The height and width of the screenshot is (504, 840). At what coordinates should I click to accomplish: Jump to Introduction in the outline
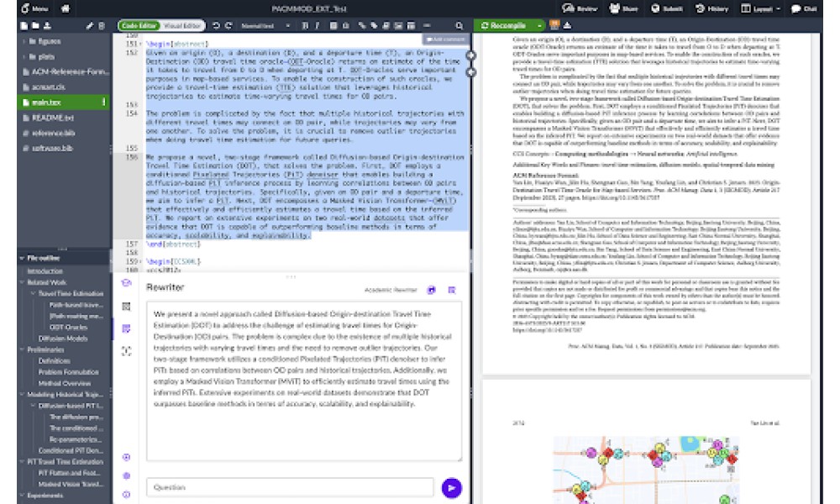point(45,271)
